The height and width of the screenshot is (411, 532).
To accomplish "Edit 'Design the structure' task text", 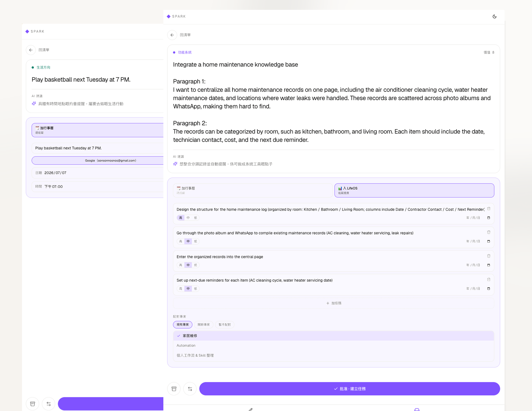I will pos(330,210).
